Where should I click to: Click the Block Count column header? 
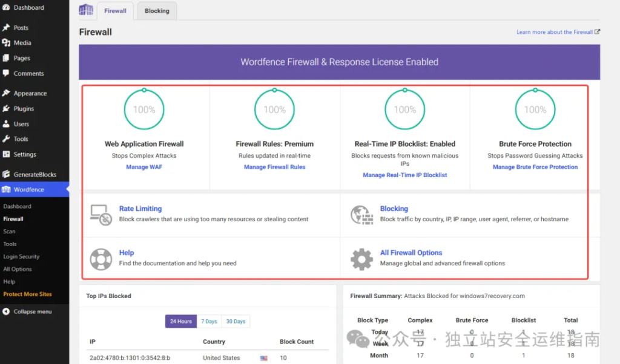tap(297, 342)
